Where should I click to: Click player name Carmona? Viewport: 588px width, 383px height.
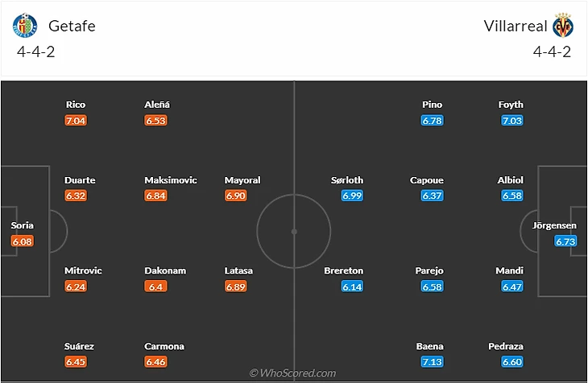(164, 347)
